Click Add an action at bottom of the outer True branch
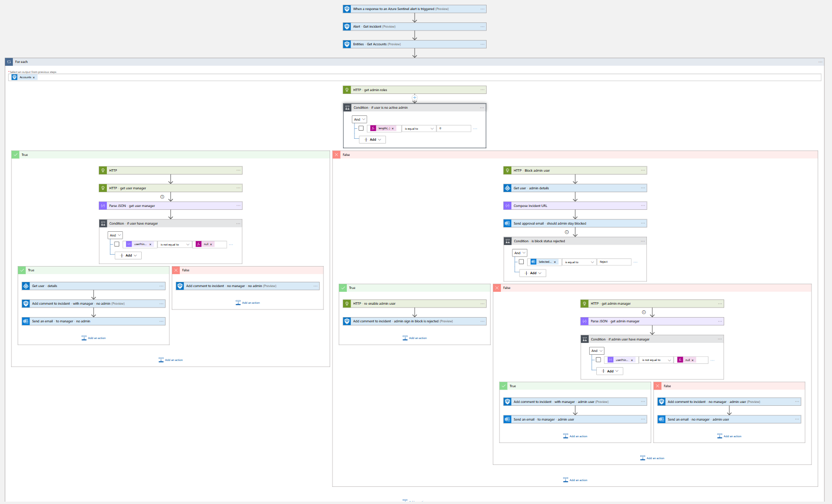 tap(171, 360)
